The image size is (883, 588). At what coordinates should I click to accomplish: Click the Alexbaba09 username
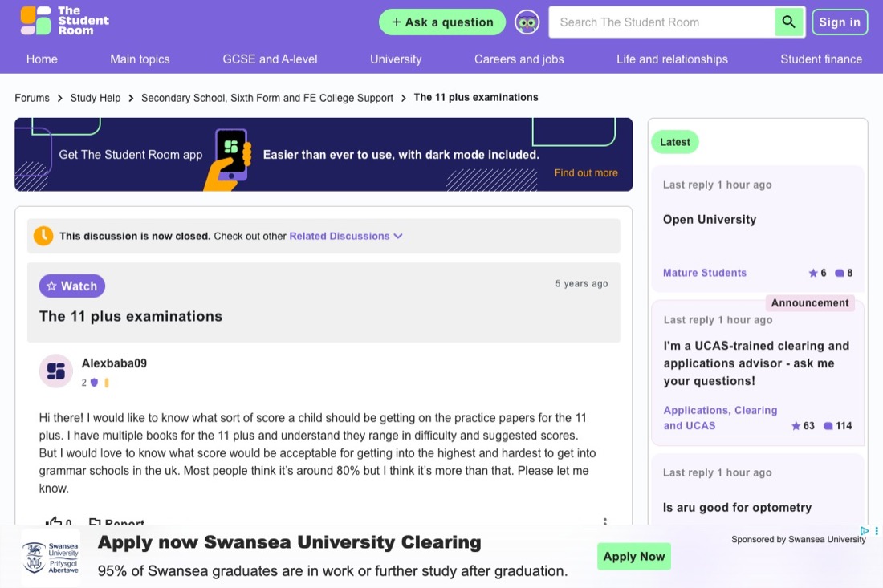[114, 363]
